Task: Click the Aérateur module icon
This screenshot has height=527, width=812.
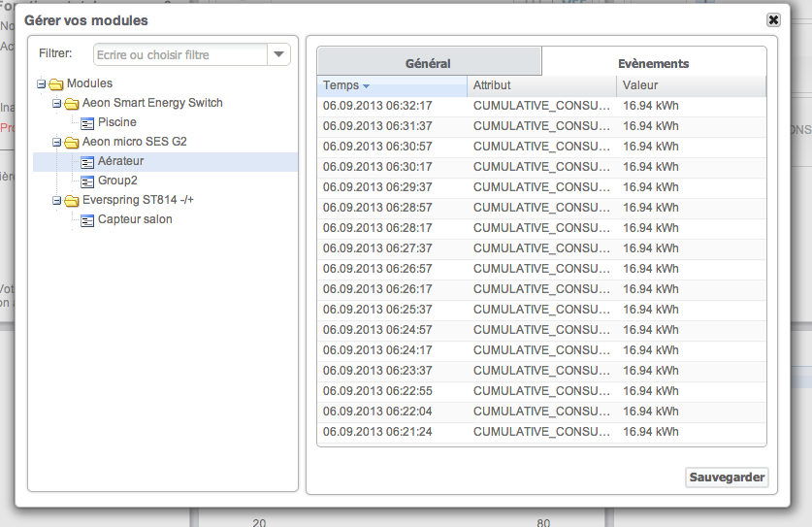Action: [86, 161]
